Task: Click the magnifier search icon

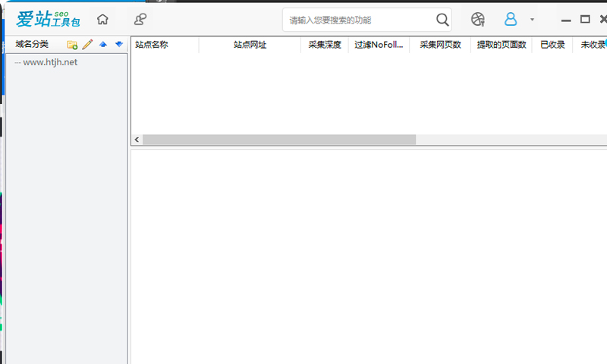Action: 442,20
